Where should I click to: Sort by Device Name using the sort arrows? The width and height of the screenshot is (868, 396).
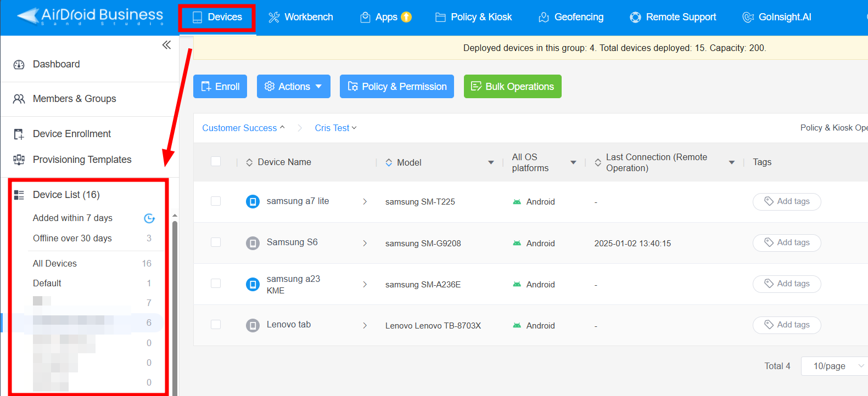click(249, 162)
